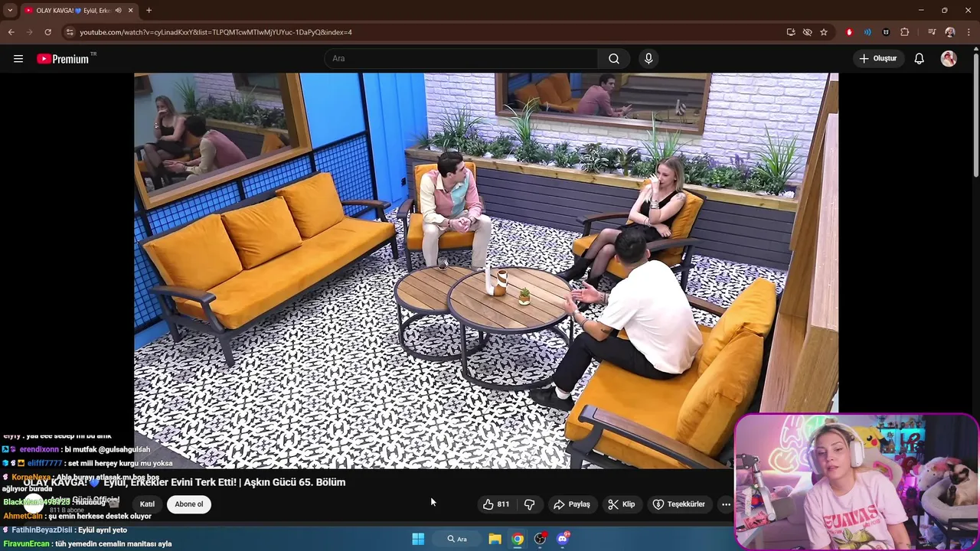Open the Chrome extensions puzzle icon

[x=904, y=32]
